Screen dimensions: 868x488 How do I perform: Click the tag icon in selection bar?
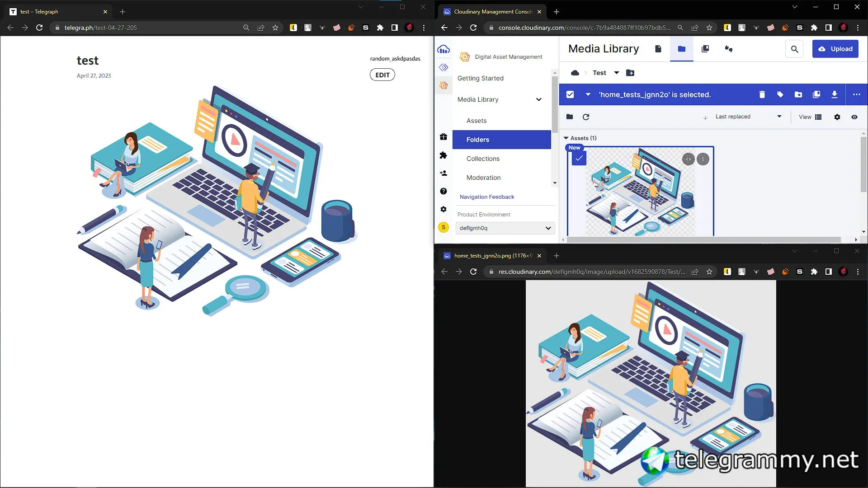click(780, 94)
